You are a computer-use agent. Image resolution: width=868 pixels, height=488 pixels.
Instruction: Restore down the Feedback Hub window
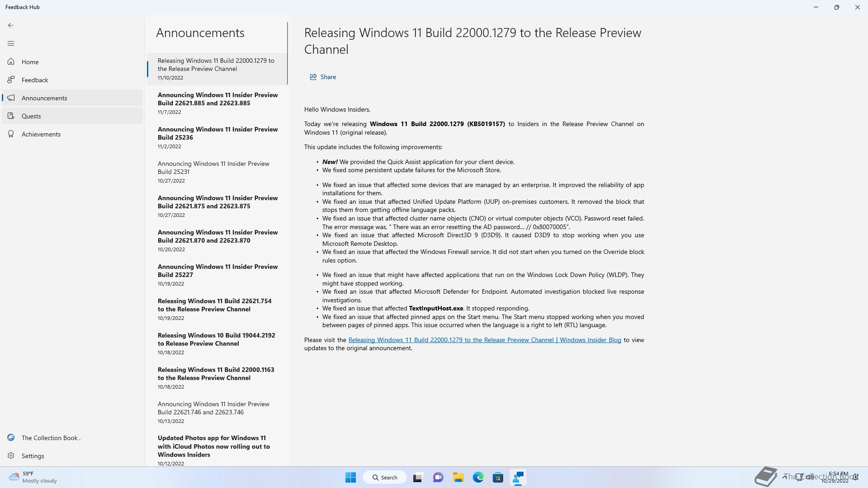pos(837,7)
